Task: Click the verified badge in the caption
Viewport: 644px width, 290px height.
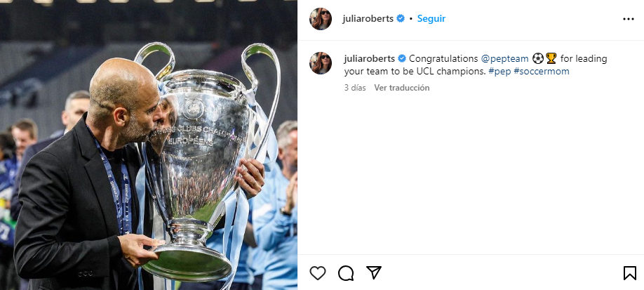Action: 402,58
